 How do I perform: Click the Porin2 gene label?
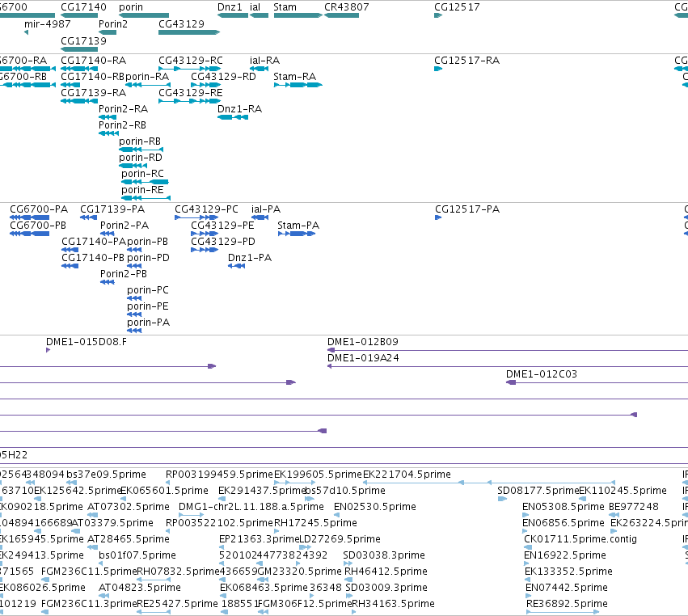click(x=113, y=23)
